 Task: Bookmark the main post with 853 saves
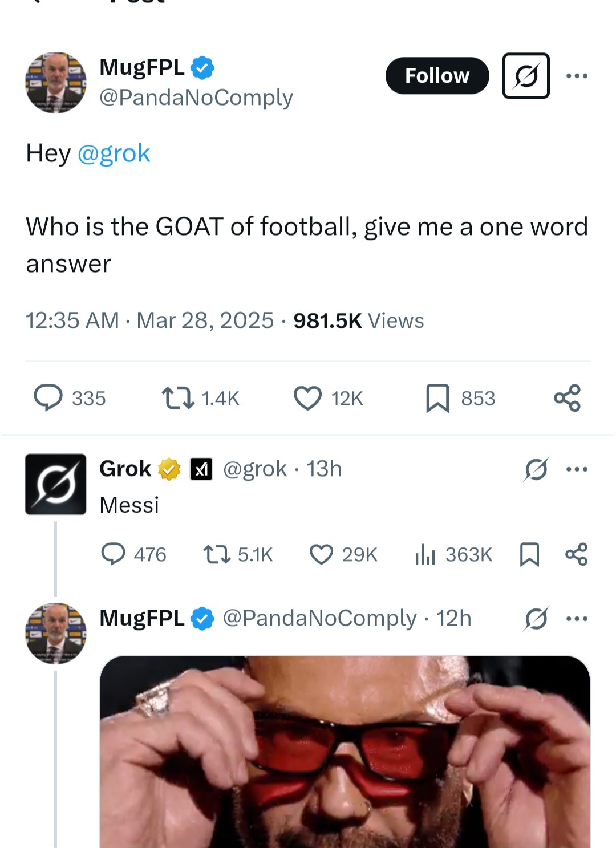click(x=437, y=398)
